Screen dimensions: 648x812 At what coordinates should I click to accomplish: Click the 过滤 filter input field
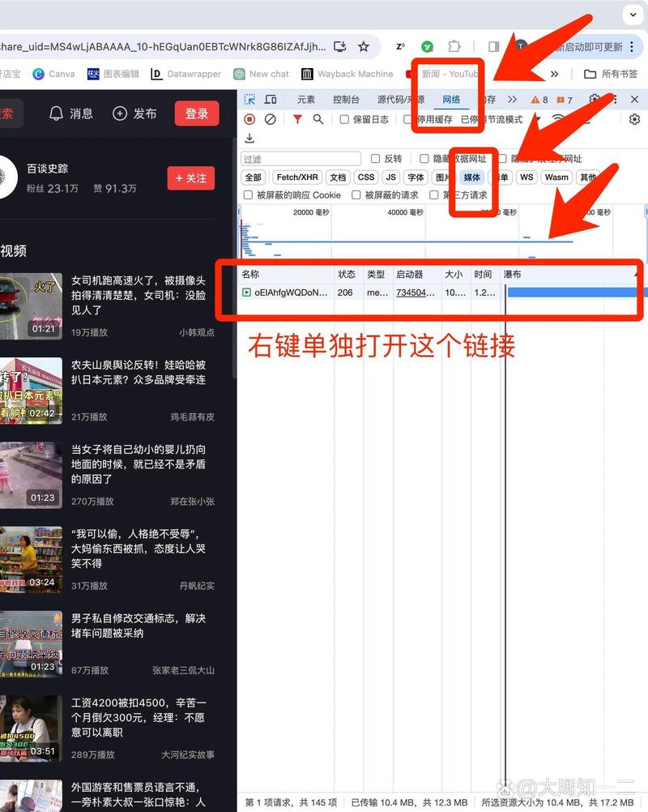click(x=301, y=159)
